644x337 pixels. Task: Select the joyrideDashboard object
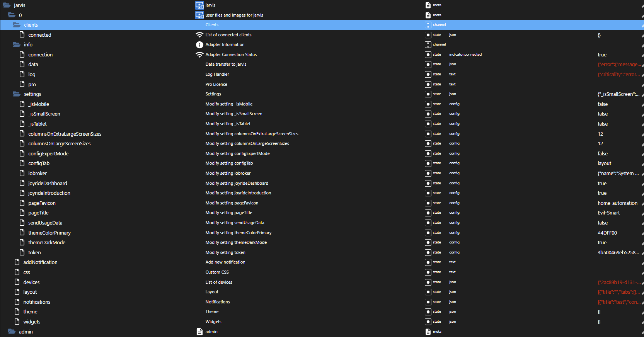[x=48, y=183]
